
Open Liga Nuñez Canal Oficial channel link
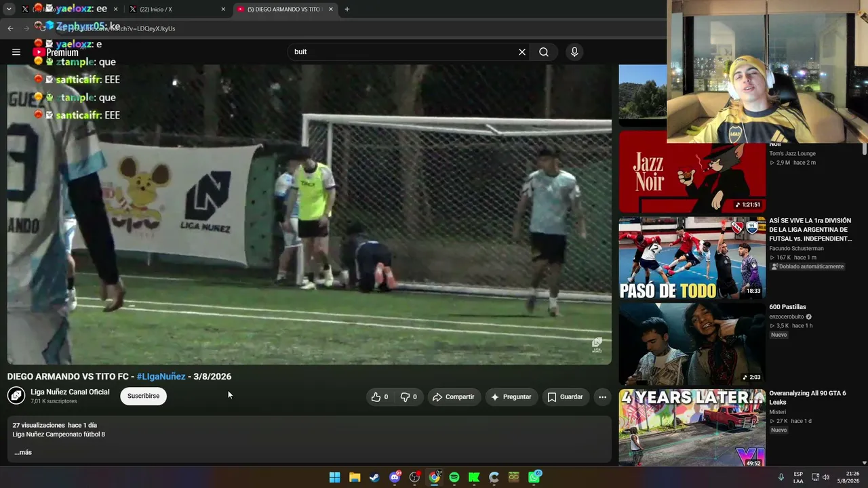pyautogui.click(x=70, y=392)
